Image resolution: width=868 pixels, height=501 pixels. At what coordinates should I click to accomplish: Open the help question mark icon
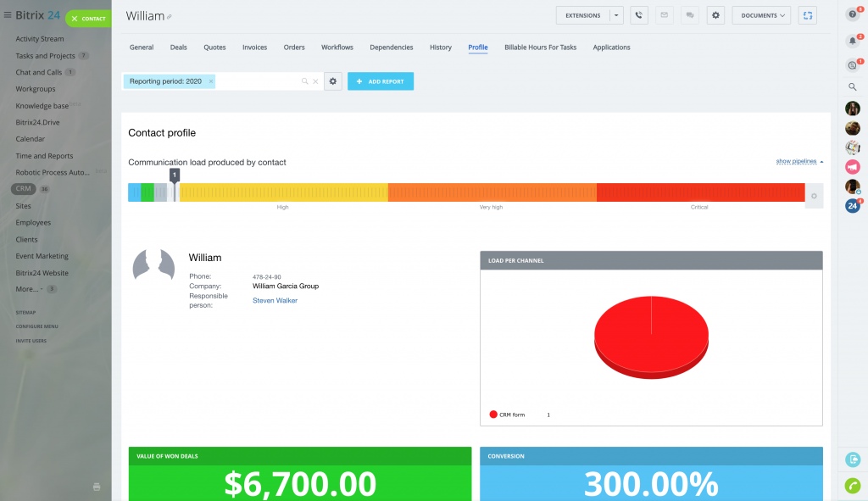click(853, 14)
